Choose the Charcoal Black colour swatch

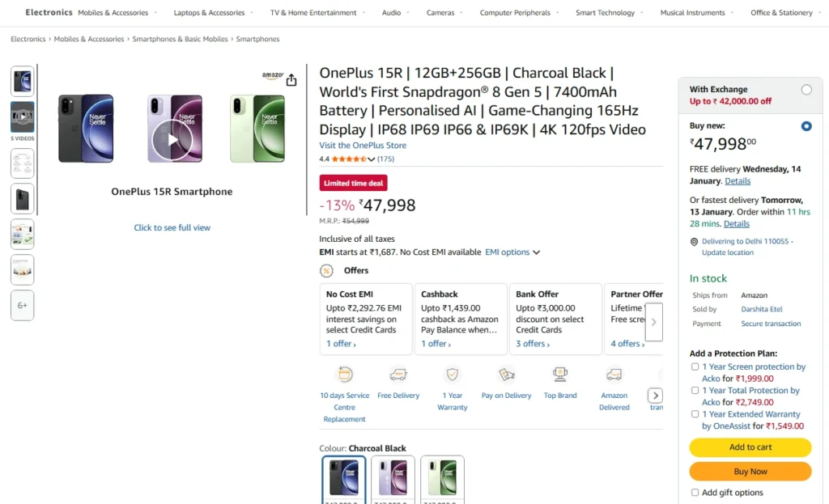click(x=344, y=479)
